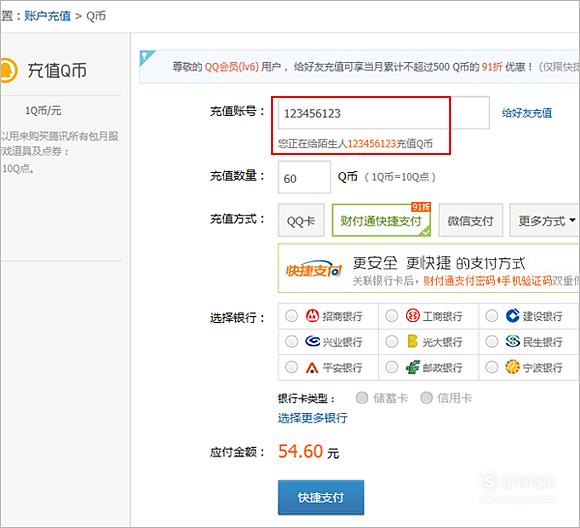Click the 光大银行 logo icon

(x=412, y=341)
